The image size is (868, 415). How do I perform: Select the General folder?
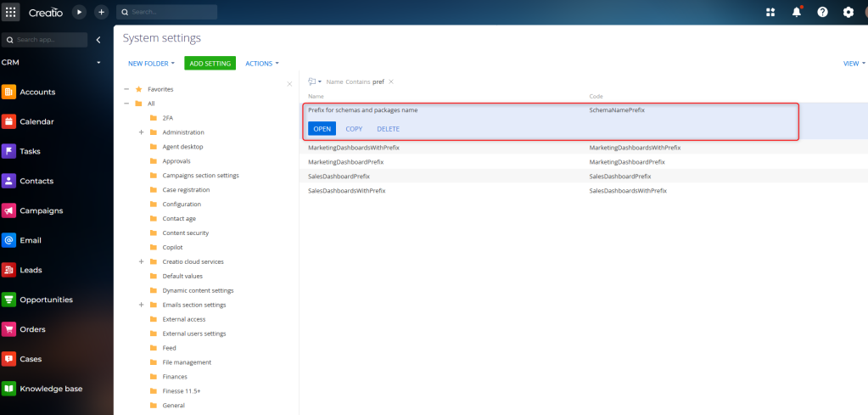click(173, 406)
